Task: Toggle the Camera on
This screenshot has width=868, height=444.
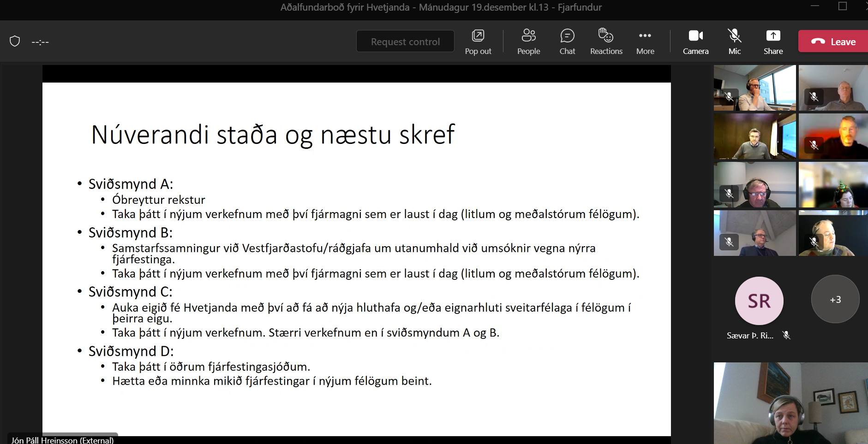Action: [x=695, y=41]
